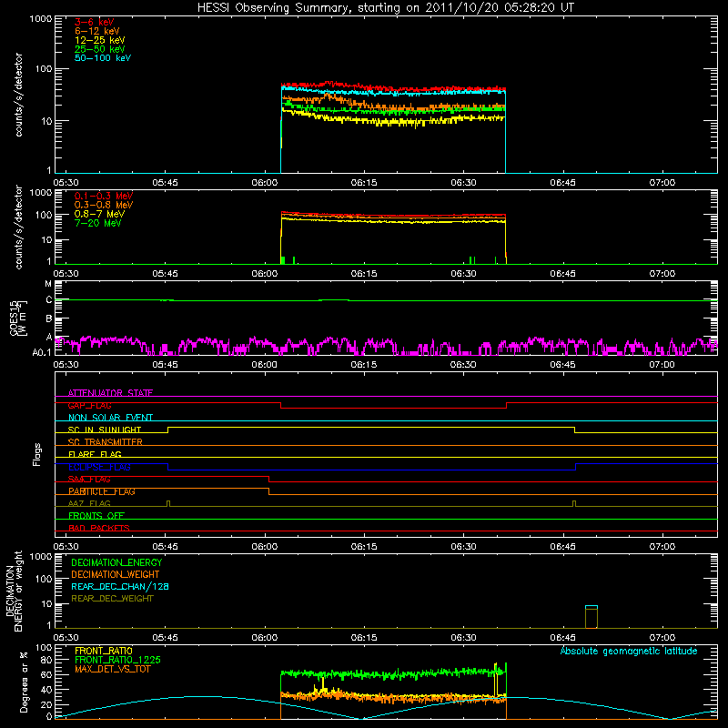
Task: Select the red 3-6 keV legend label
Action: (95, 22)
